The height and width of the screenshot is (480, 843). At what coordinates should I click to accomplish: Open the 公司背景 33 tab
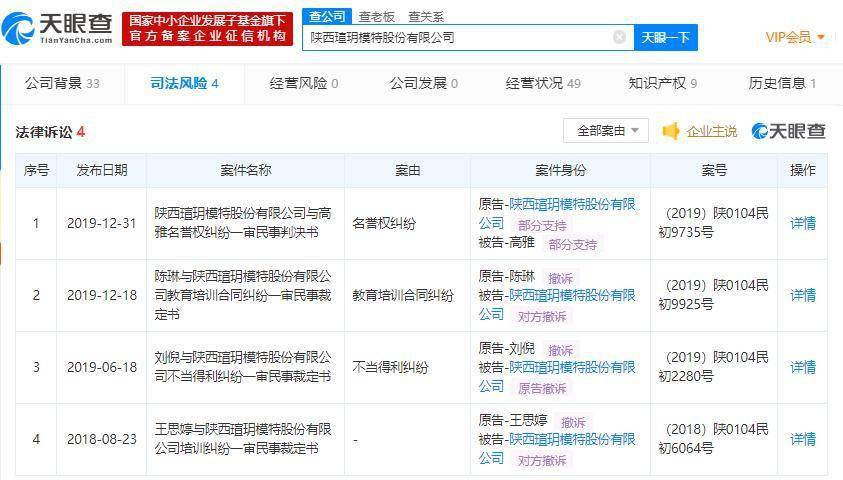62,83
